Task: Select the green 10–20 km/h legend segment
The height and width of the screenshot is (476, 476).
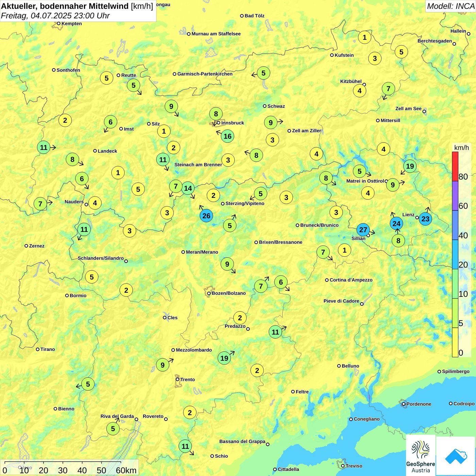Action: [x=455, y=284]
